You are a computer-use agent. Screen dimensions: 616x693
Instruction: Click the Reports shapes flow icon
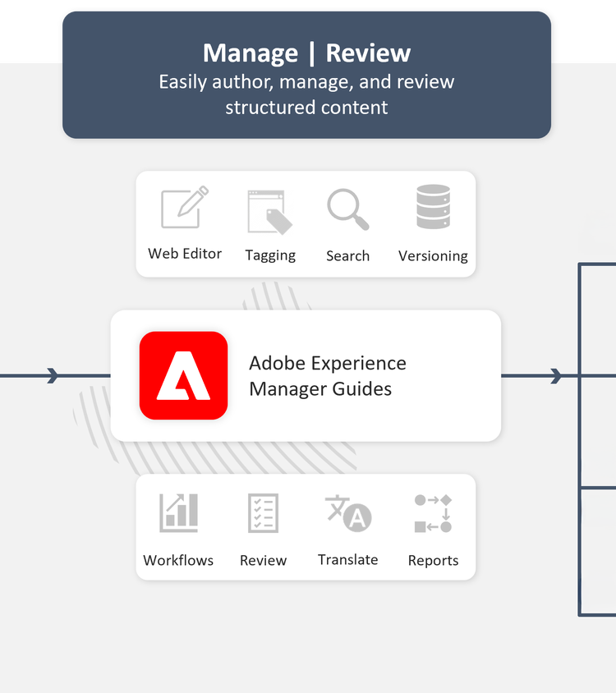[x=433, y=513]
